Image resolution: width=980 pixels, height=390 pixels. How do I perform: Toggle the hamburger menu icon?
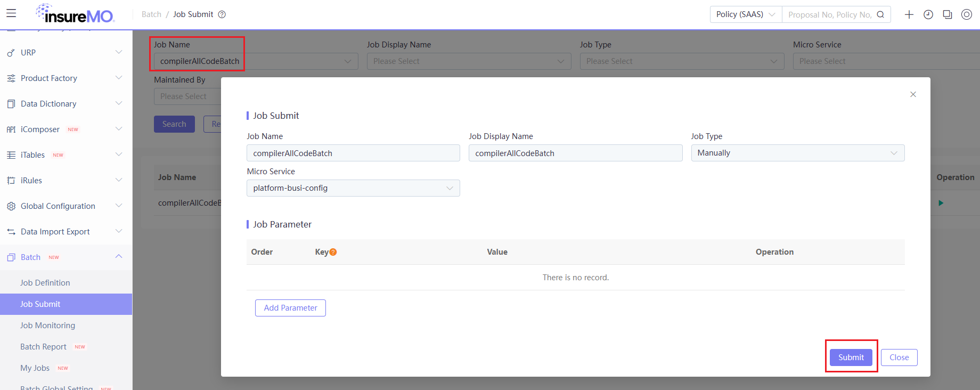pyautogui.click(x=11, y=13)
